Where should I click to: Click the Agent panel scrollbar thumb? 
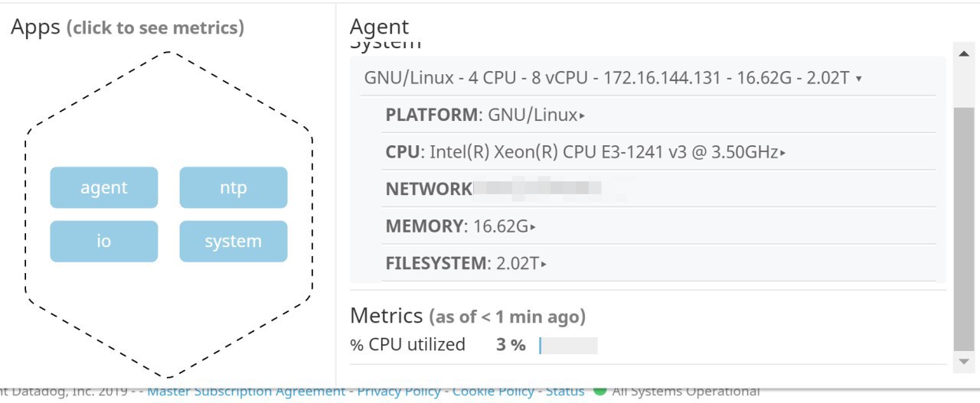pos(964,229)
